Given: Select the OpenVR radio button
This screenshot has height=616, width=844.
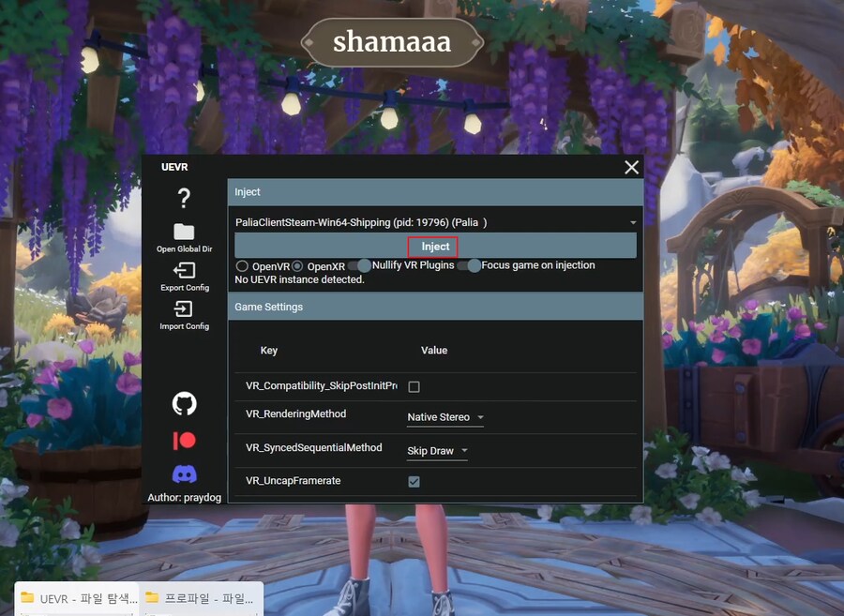Looking at the screenshot, I should 240,265.
